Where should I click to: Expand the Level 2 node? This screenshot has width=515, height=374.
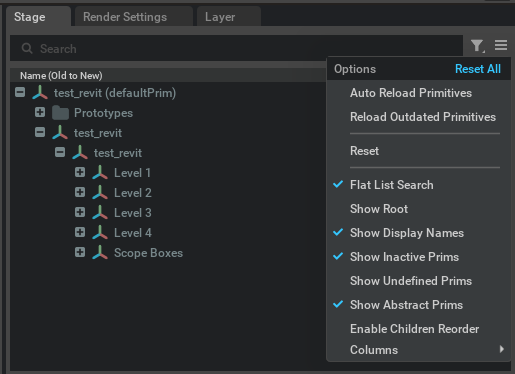[x=80, y=192]
